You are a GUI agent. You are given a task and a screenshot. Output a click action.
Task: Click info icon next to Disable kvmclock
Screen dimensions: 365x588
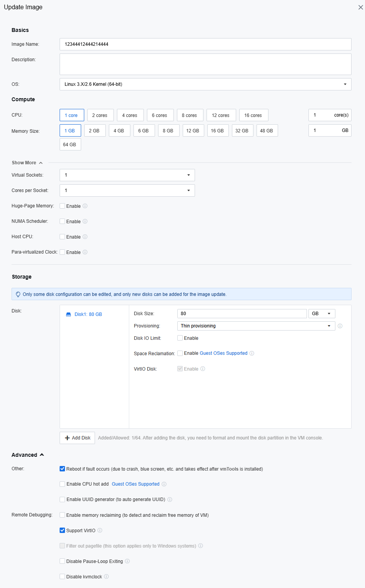pyautogui.click(x=107, y=576)
